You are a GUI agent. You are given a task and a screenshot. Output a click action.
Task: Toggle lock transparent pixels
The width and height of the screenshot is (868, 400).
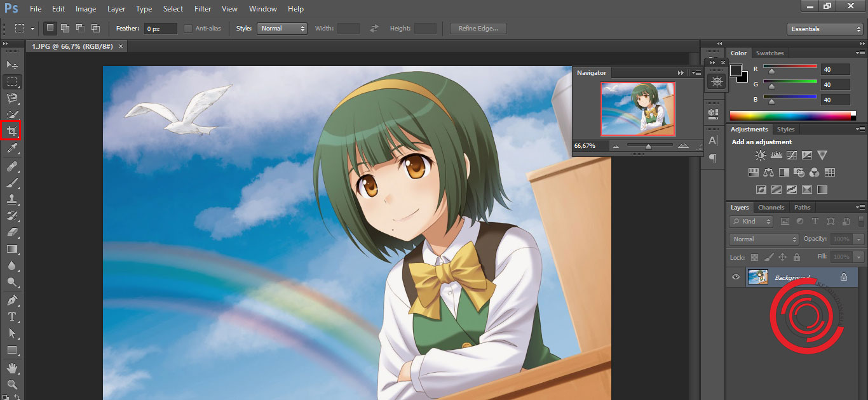click(754, 257)
